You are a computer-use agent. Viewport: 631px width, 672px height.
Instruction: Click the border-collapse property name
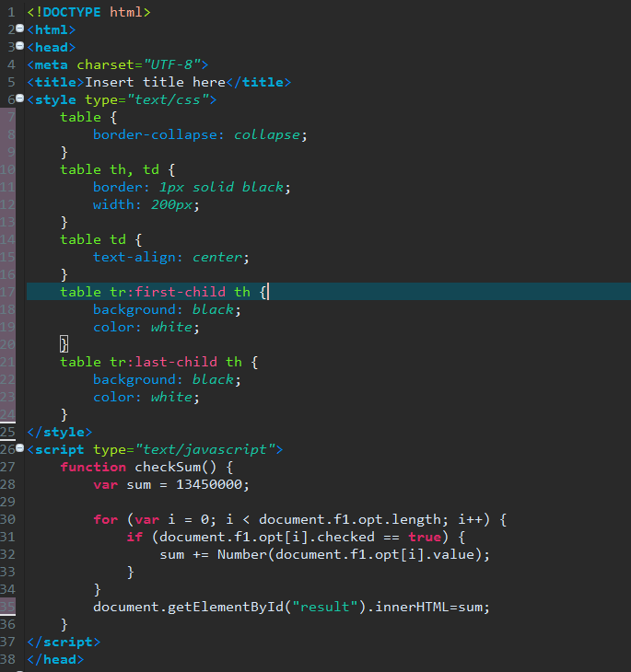pos(156,134)
